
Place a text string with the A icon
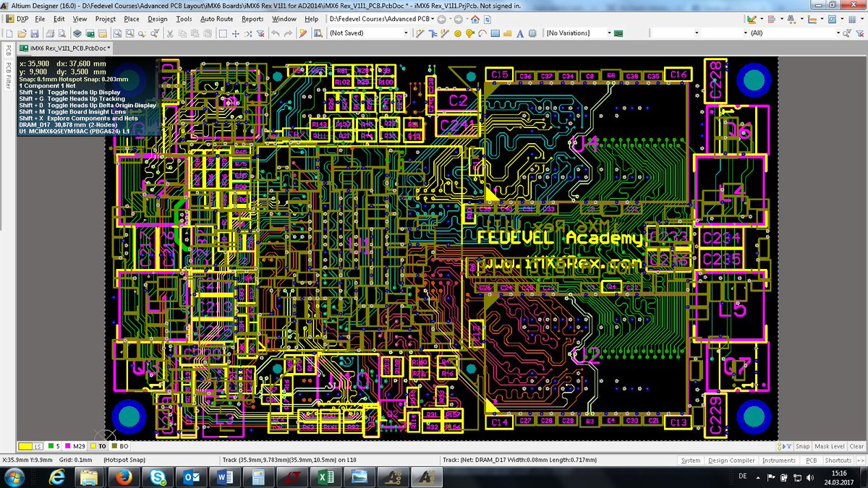519,33
